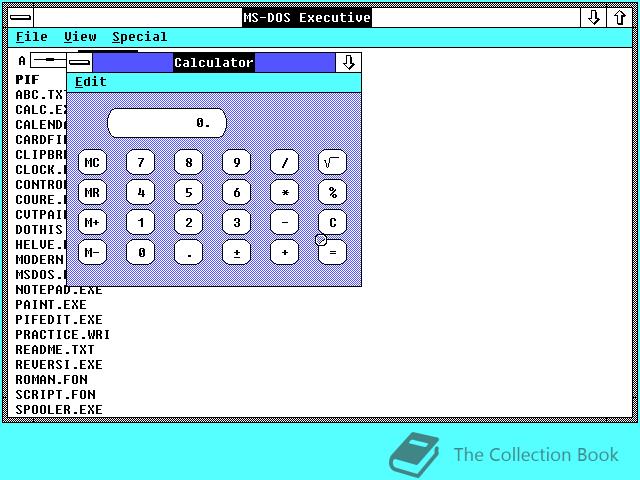The height and width of the screenshot is (480, 640).
Task: Click the decimal point key
Action: [x=189, y=252]
